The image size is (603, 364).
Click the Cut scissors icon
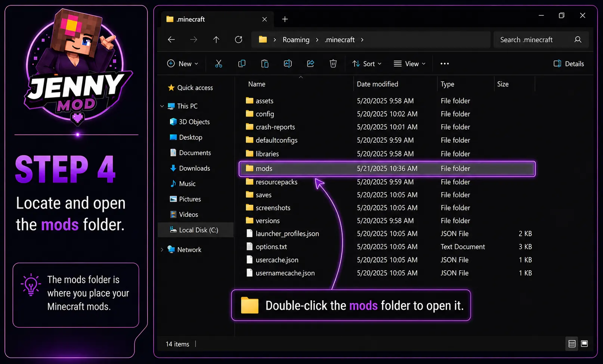pyautogui.click(x=219, y=64)
